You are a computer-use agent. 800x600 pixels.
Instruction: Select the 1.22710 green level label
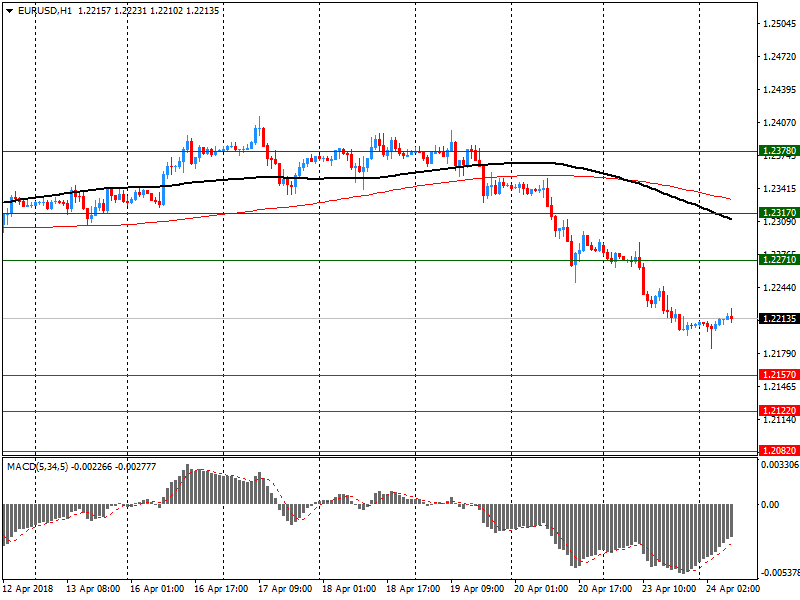[779, 260]
